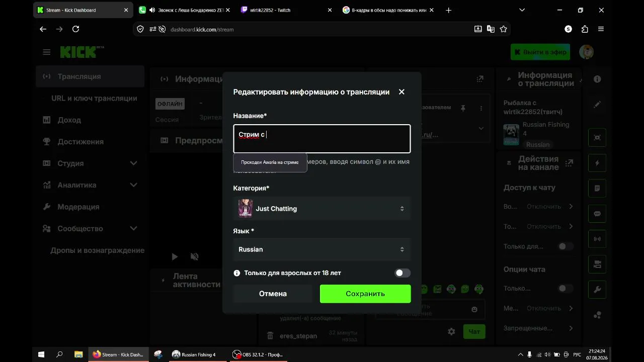The height and width of the screenshot is (362, 644).
Task: Click the browser address bar URL
Action: pyautogui.click(x=202, y=29)
